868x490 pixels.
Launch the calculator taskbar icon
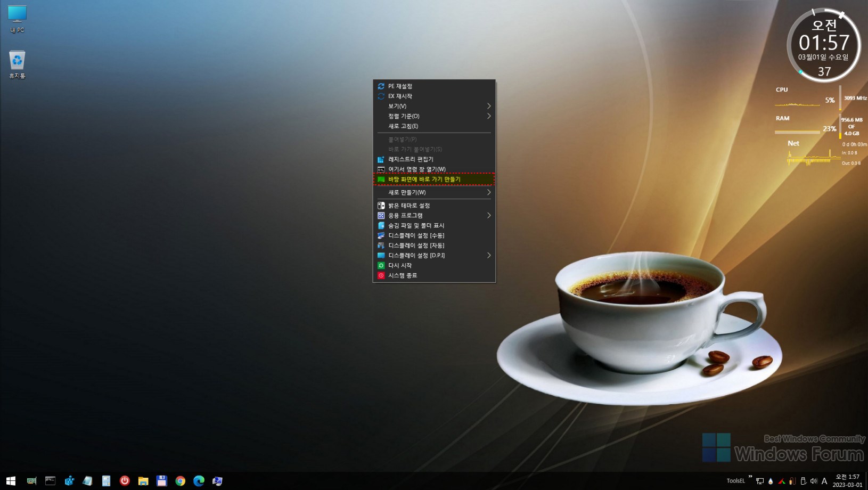coord(106,481)
